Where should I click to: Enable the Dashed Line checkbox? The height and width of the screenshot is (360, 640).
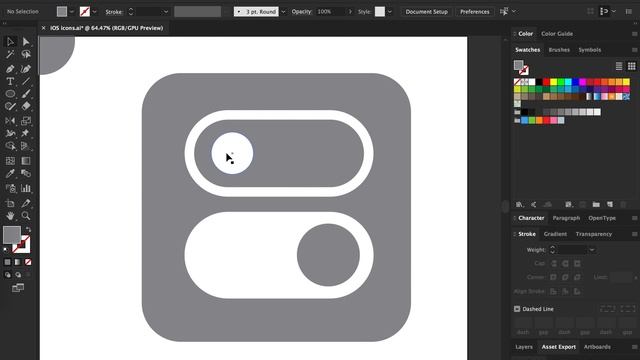(x=517, y=309)
